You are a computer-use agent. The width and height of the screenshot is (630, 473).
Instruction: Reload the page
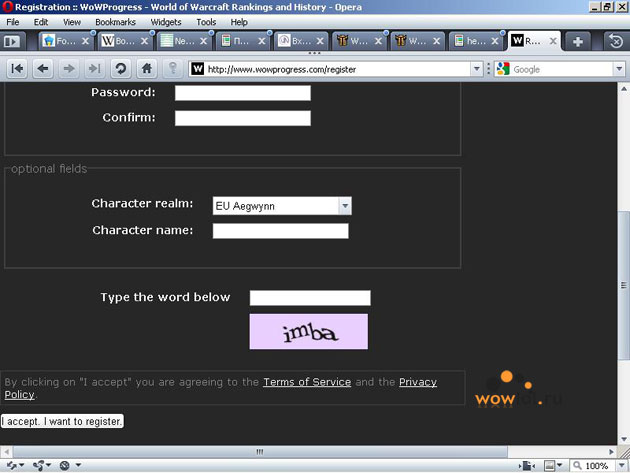tap(121, 69)
